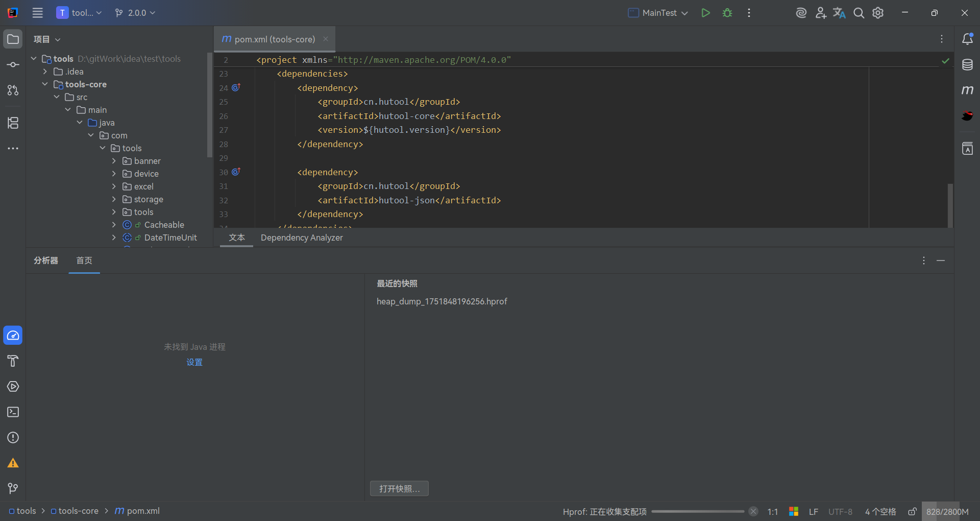Open the red bird plugin tool window
The width and height of the screenshot is (980, 521).
pos(967,116)
